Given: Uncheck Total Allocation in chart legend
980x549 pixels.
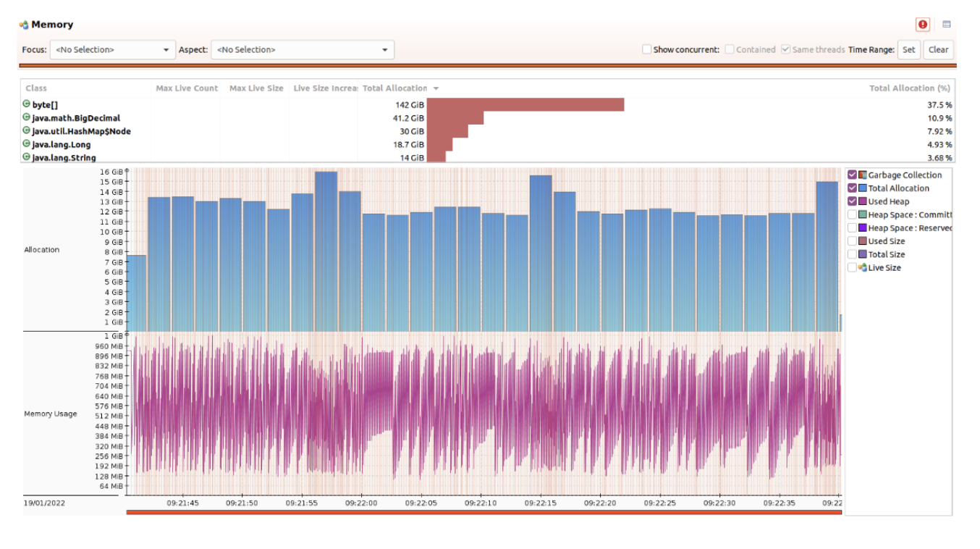Looking at the screenshot, I should 852,188.
